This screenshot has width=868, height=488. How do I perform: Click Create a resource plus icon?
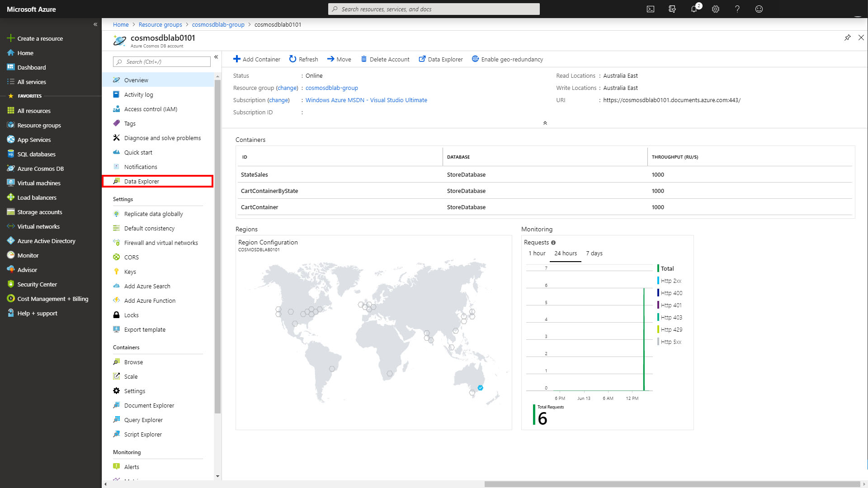click(x=11, y=38)
